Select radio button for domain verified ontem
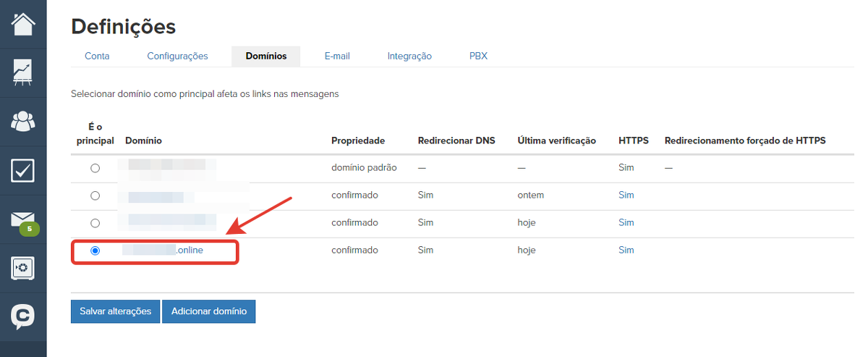 tap(95, 196)
